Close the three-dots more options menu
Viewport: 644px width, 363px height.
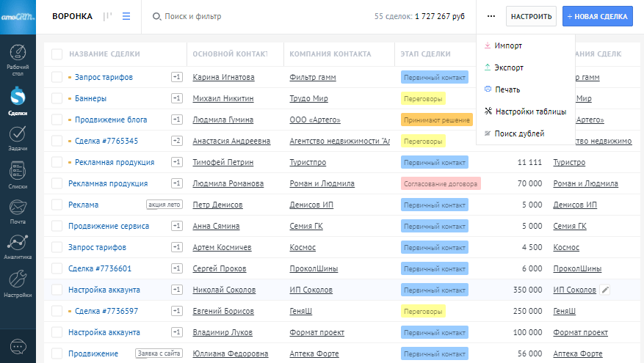(x=491, y=16)
